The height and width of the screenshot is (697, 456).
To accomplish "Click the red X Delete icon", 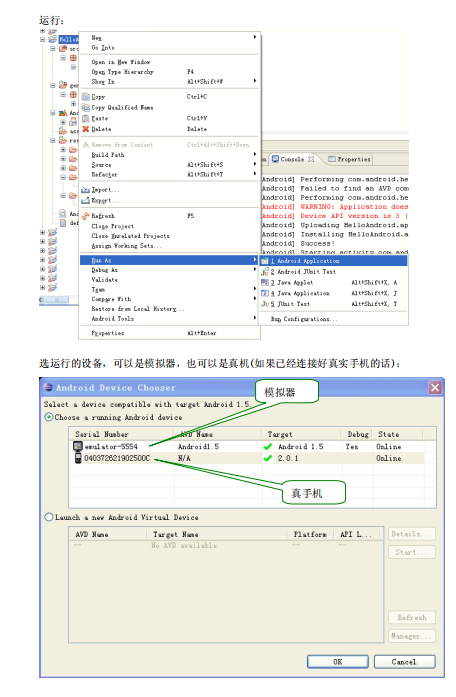I will click(x=86, y=129).
